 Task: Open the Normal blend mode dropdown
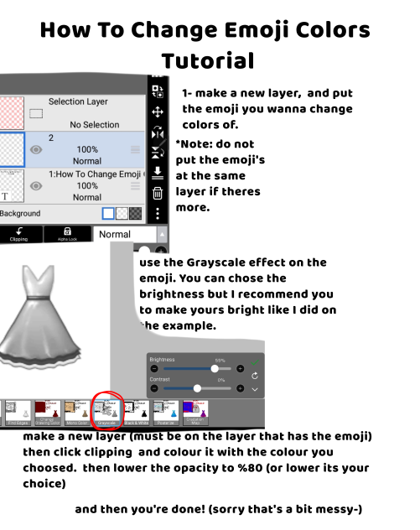[x=125, y=234]
